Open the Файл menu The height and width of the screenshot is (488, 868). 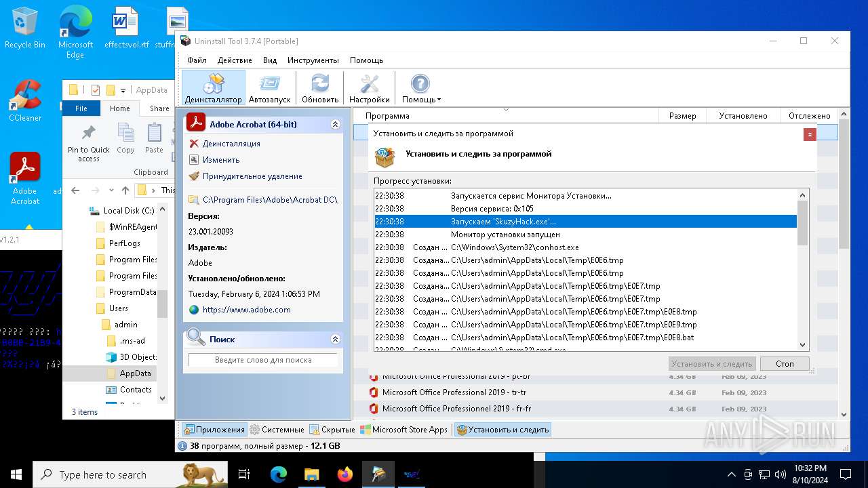point(197,60)
